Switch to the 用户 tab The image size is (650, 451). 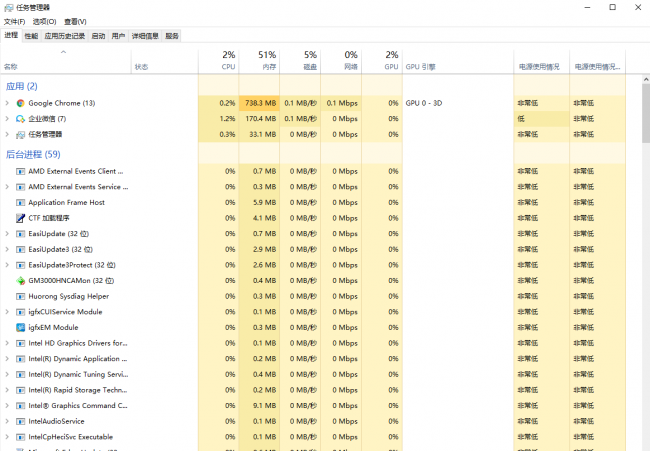(118, 36)
